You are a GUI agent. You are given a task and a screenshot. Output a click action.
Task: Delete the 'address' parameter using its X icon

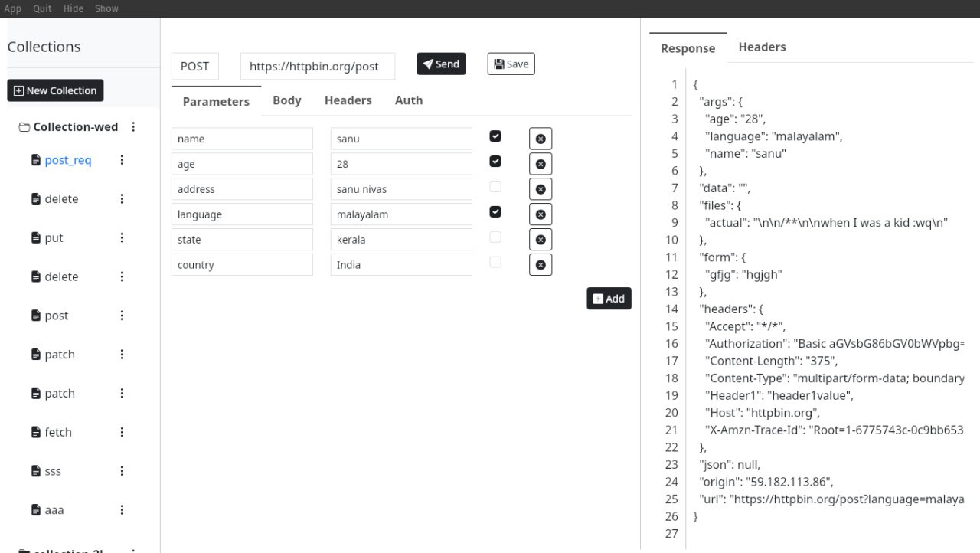pyautogui.click(x=540, y=189)
